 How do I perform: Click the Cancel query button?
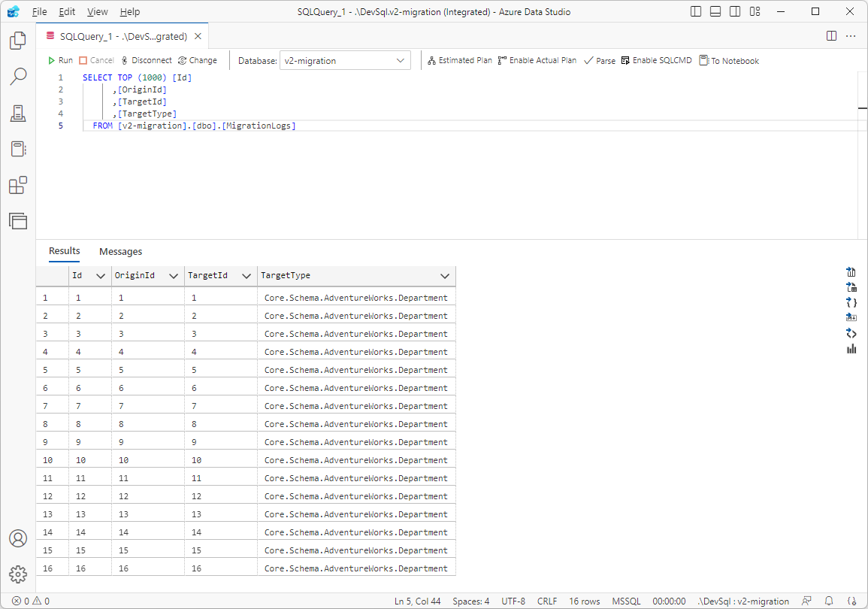[96, 60]
